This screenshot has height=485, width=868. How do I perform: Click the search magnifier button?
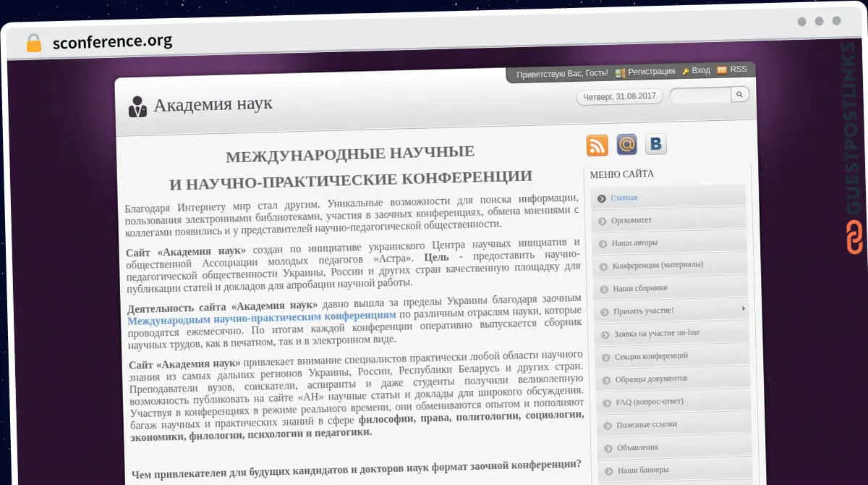[x=739, y=94]
